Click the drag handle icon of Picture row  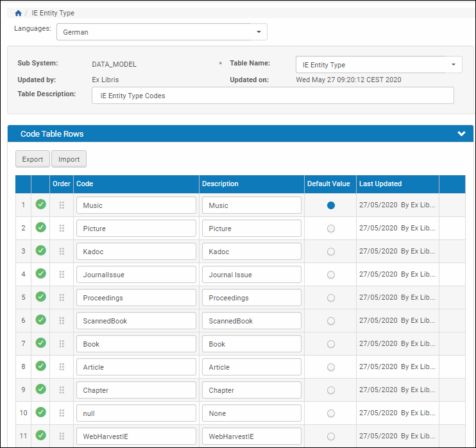[x=62, y=228]
